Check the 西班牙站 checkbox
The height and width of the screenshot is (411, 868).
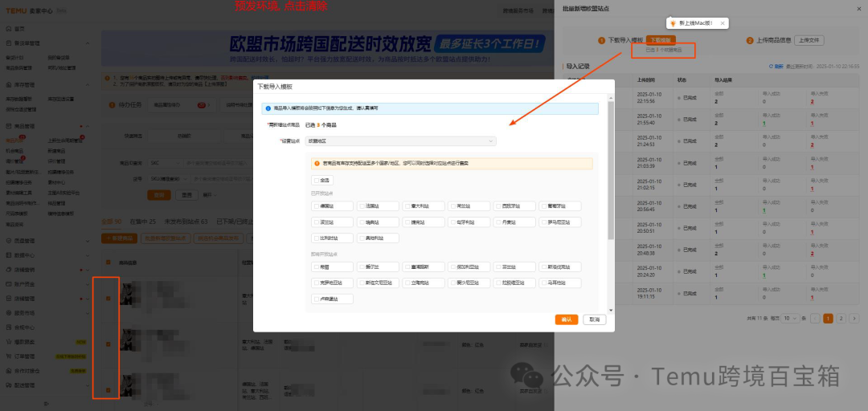pyautogui.click(x=498, y=205)
